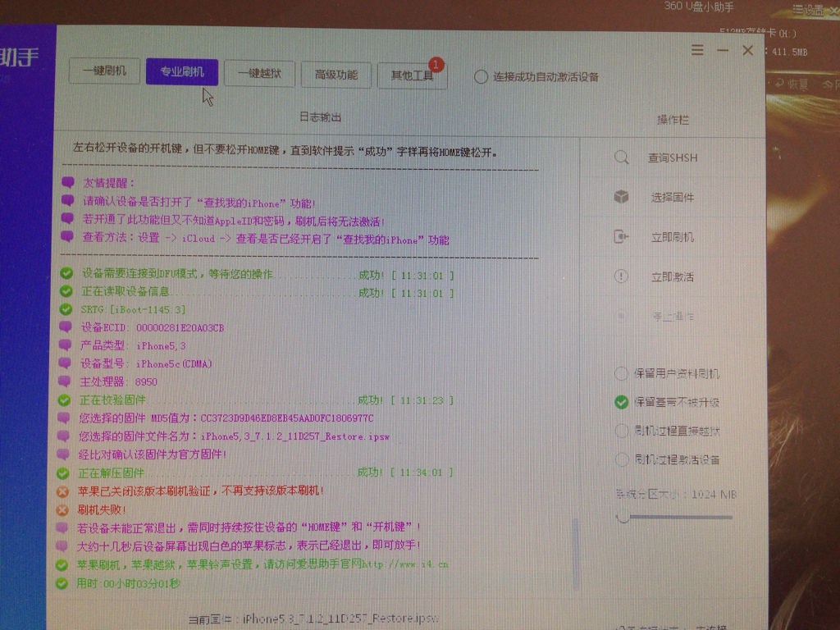Click the bubble icon beside 主处理器
840x630 pixels.
(x=65, y=381)
